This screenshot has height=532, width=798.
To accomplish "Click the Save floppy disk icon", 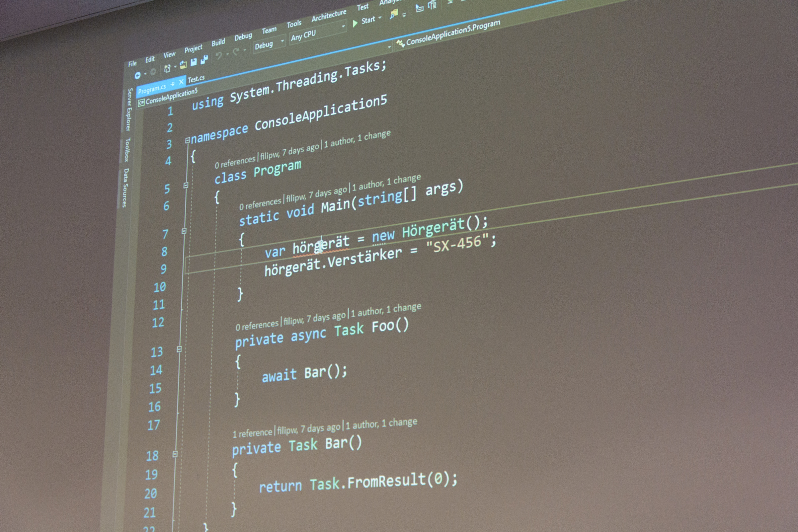I will click(x=193, y=62).
